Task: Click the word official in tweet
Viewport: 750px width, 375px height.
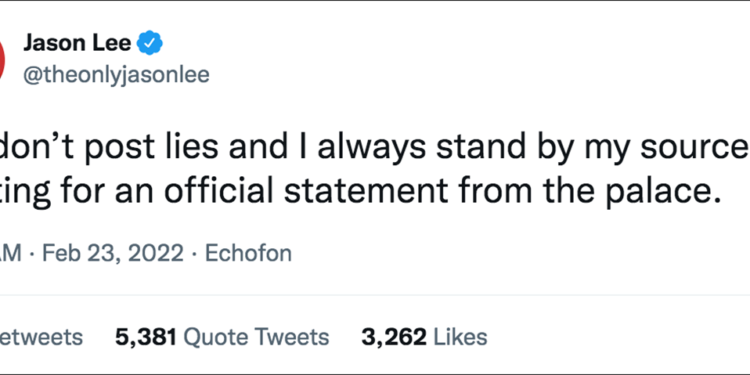Action: pyautogui.click(x=232, y=190)
